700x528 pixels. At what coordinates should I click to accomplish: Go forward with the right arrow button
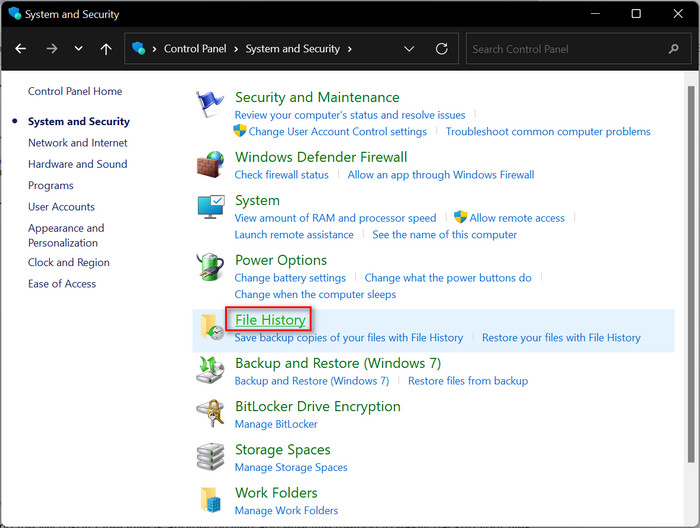[52, 49]
